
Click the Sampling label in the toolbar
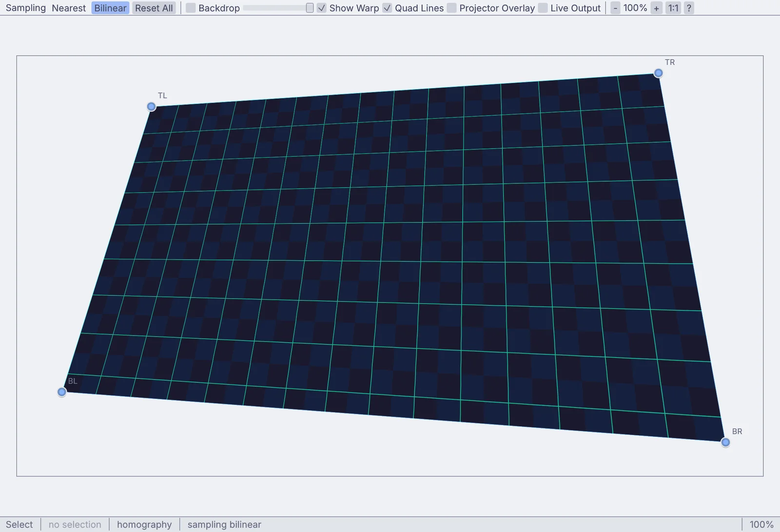click(26, 8)
